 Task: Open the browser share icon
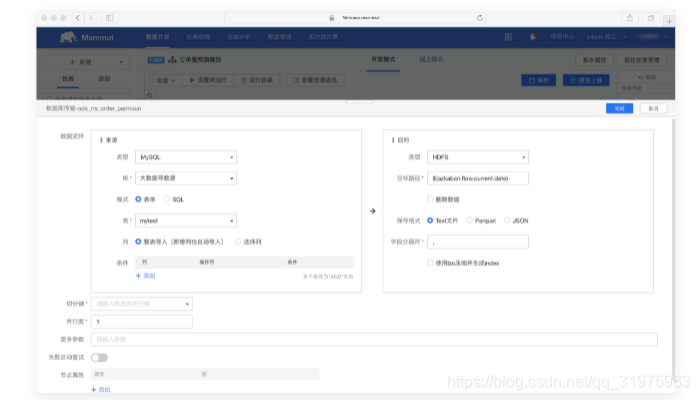click(629, 18)
